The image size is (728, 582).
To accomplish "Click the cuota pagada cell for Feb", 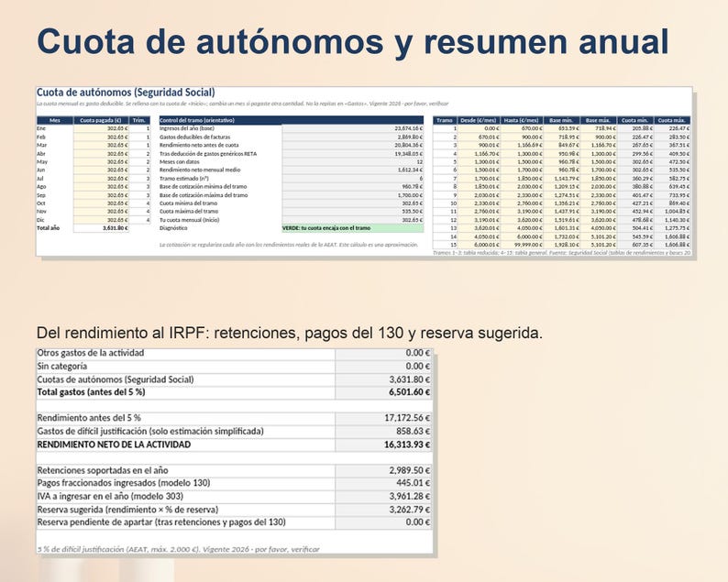I will [x=101, y=137].
